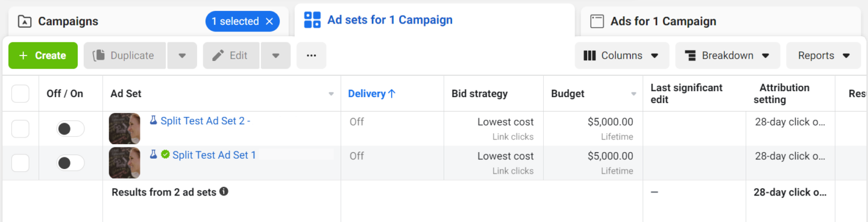Click the green verified badge on Split Test Ad Set 1
This screenshot has height=222, width=868.
[165, 155]
